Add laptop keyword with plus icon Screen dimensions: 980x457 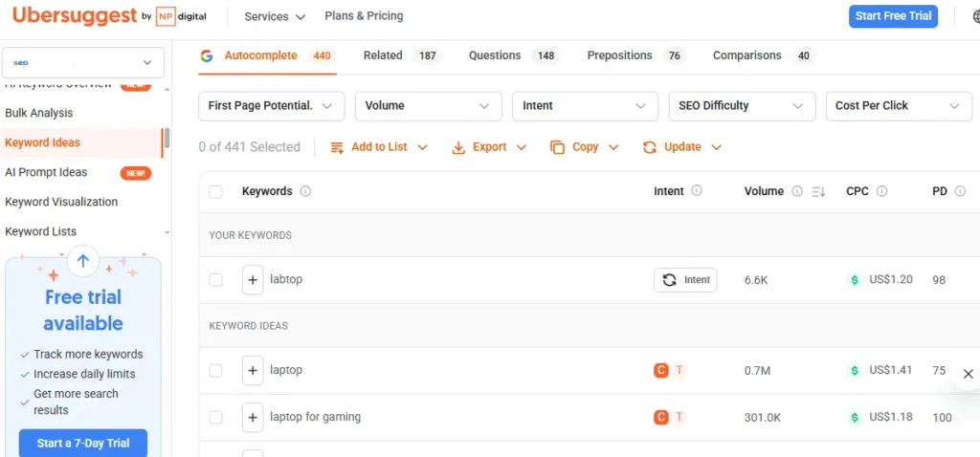[253, 371]
